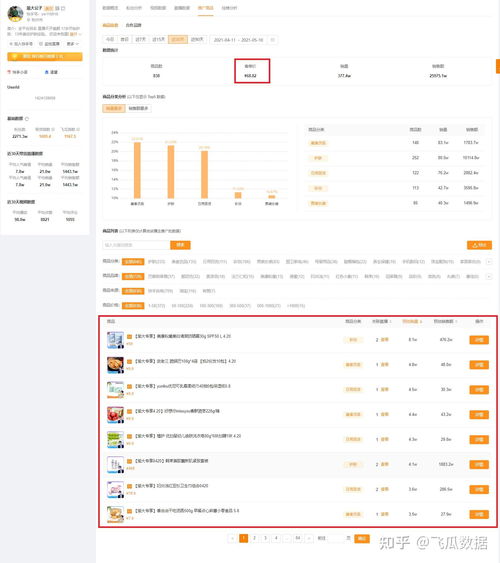Click the export button with upload icon
The width and height of the screenshot is (500, 563).
click(479, 245)
